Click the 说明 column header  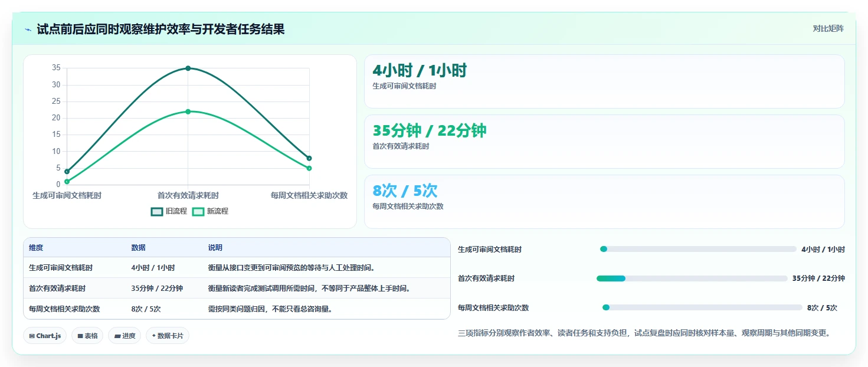coord(215,248)
